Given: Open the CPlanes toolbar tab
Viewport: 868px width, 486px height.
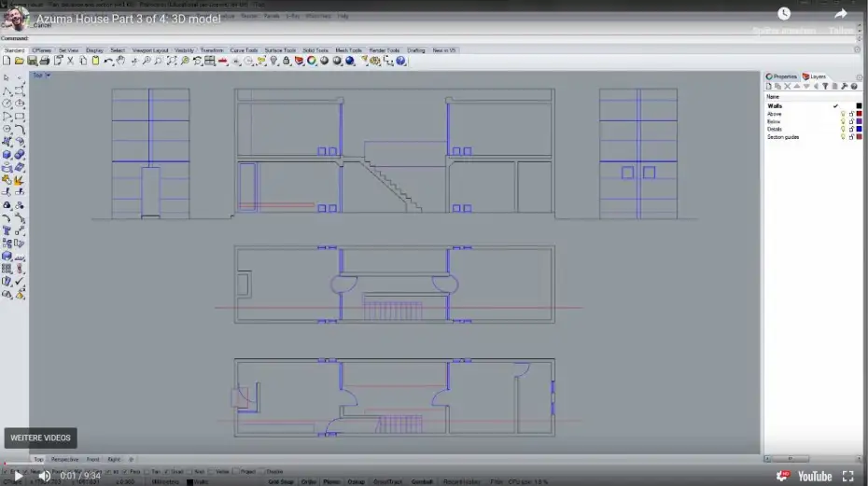Looking at the screenshot, I should (x=41, y=50).
